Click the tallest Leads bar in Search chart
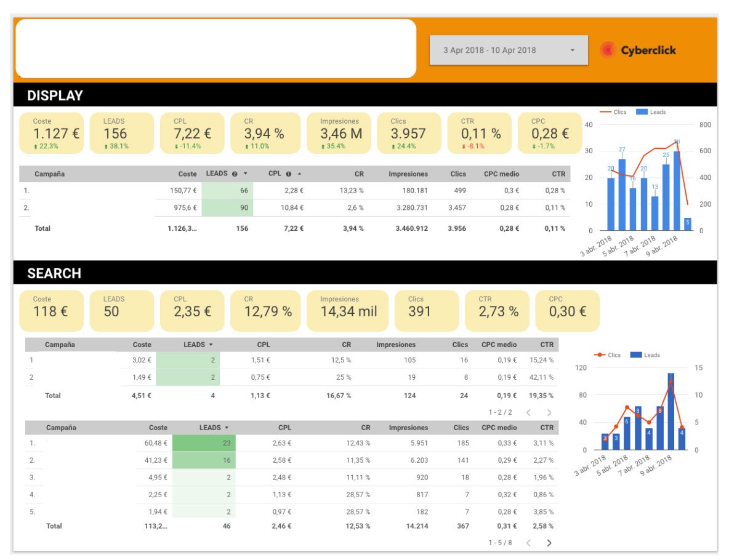729x560 pixels. [x=671, y=411]
